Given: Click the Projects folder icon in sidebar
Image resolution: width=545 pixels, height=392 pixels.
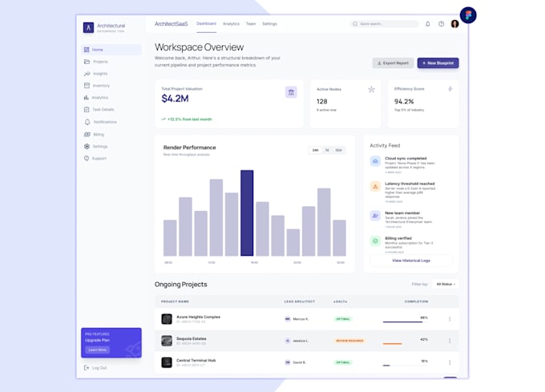Looking at the screenshot, I should tap(87, 62).
